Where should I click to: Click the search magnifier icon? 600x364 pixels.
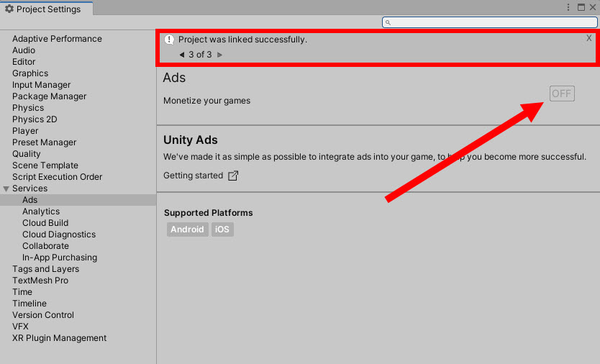(388, 22)
